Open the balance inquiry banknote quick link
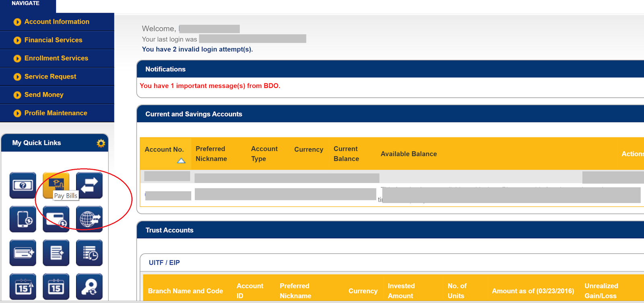The height and width of the screenshot is (303, 644). click(23, 185)
